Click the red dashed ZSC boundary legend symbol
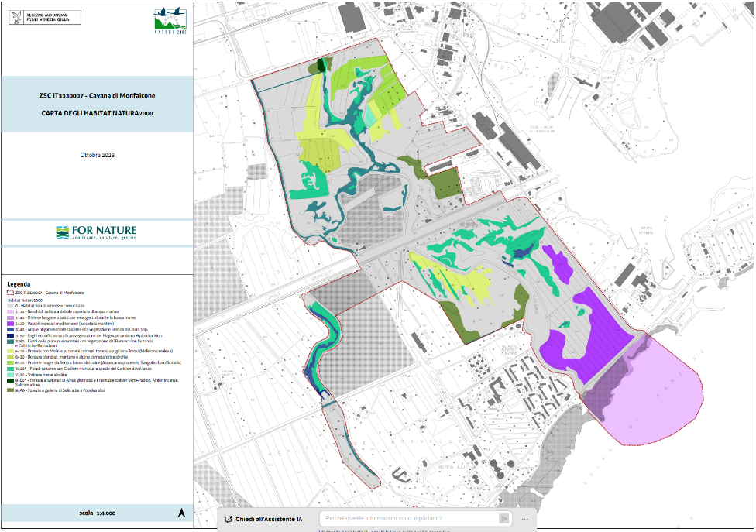Screen dimensions: 756x532 (10, 293)
